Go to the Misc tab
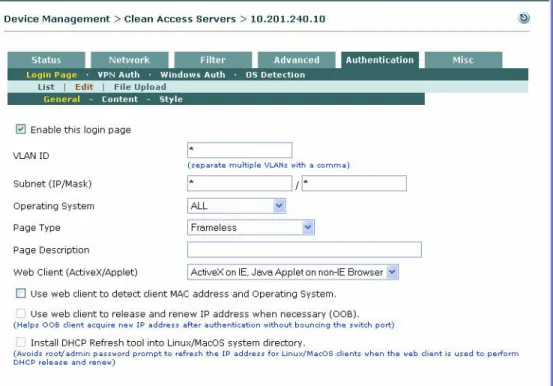 [x=463, y=60]
